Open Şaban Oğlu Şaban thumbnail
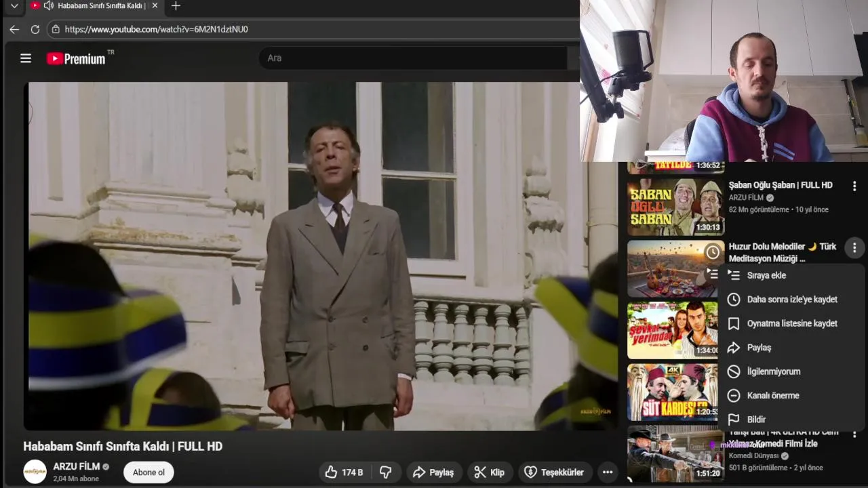Screen dimensions: 868x488 pos(675,206)
